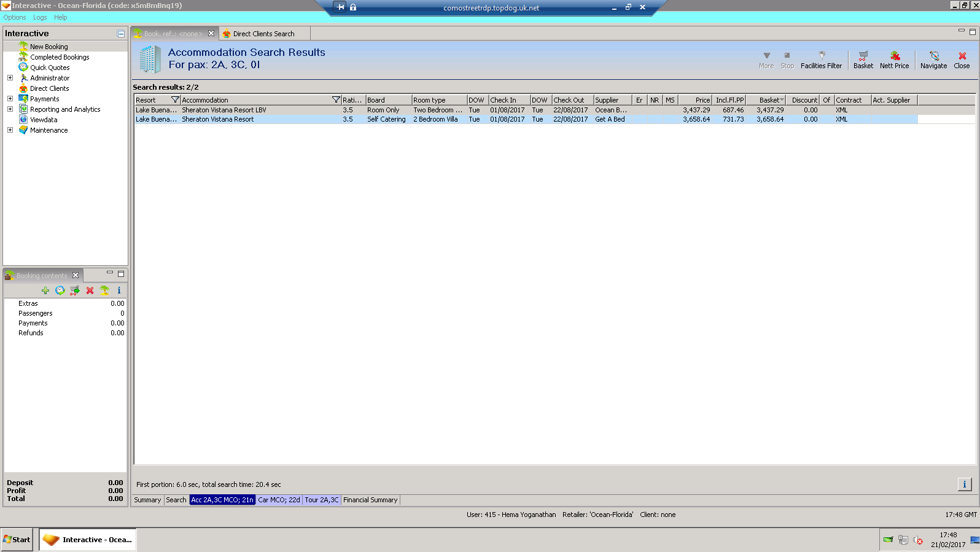Click the Quick Quotes clock icon
The height and width of the screenshot is (552, 980).
click(x=23, y=67)
